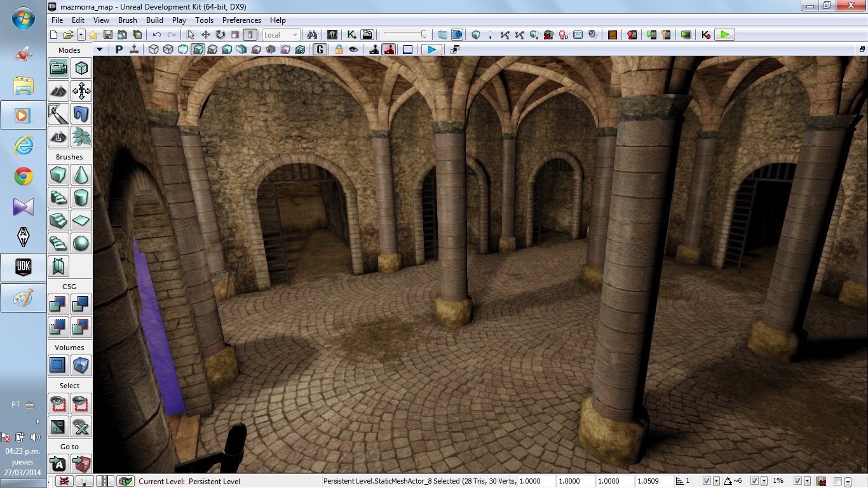Switch viewport to Lit mode cube icon
Screen dimensions: 868x488
[x=198, y=50]
